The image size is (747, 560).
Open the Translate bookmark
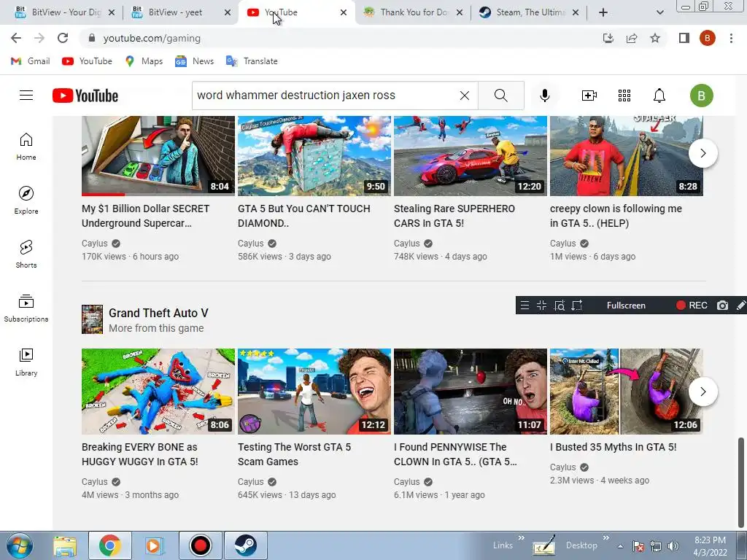252,61
